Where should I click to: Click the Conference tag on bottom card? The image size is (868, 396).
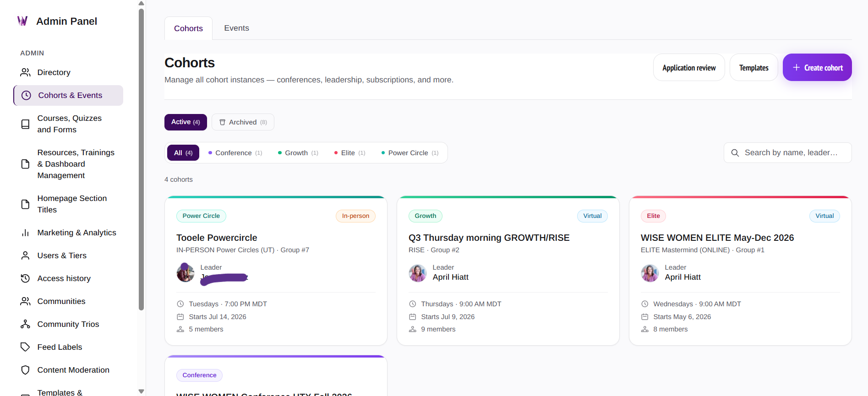pos(199,375)
